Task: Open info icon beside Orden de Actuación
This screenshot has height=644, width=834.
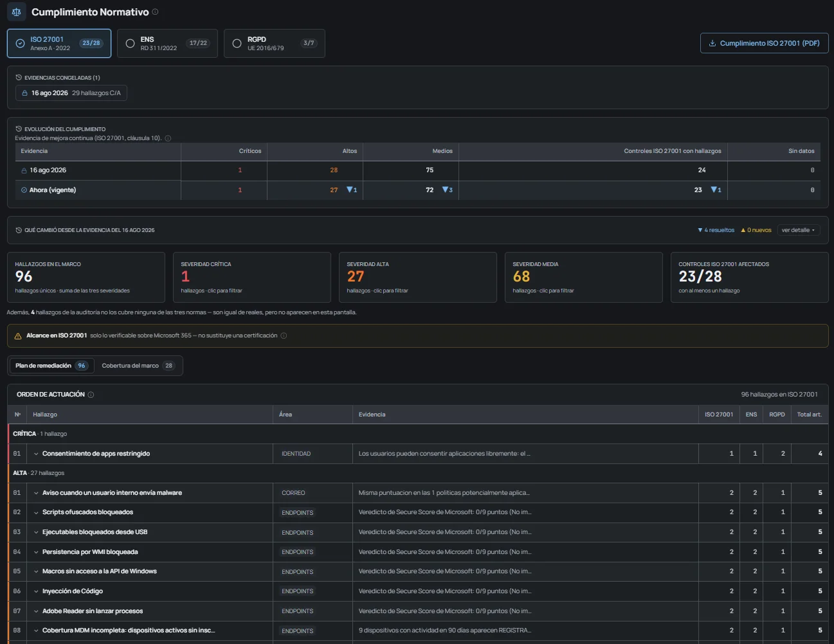Action: (x=91, y=395)
